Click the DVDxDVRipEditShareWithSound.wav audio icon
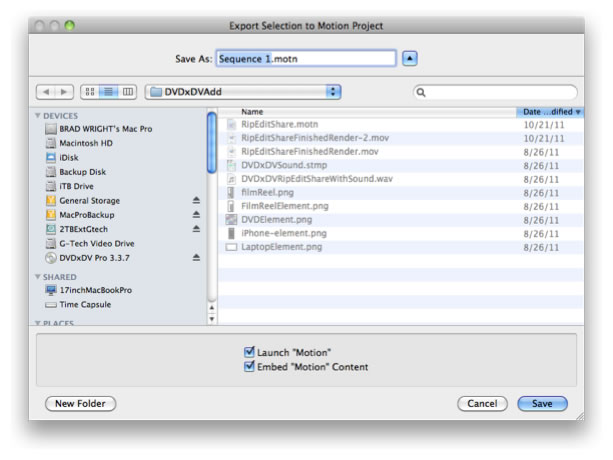Screen dimensions: 613x460 pos(231,179)
